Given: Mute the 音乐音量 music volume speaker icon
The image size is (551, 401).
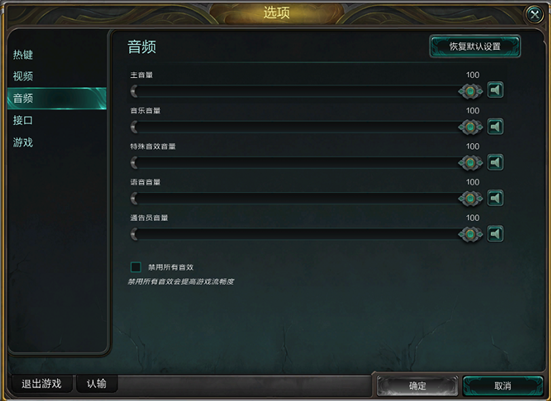Looking at the screenshot, I should tap(495, 127).
